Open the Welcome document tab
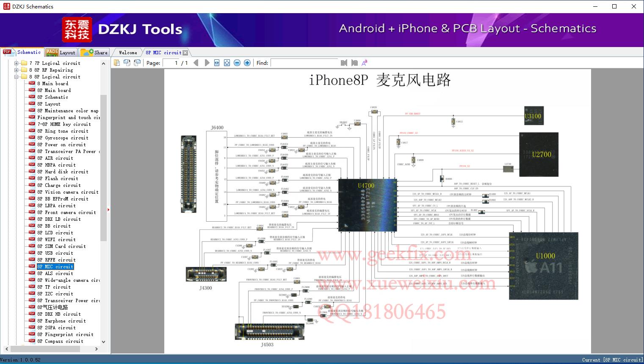The width and height of the screenshot is (644, 364). (128, 53)
